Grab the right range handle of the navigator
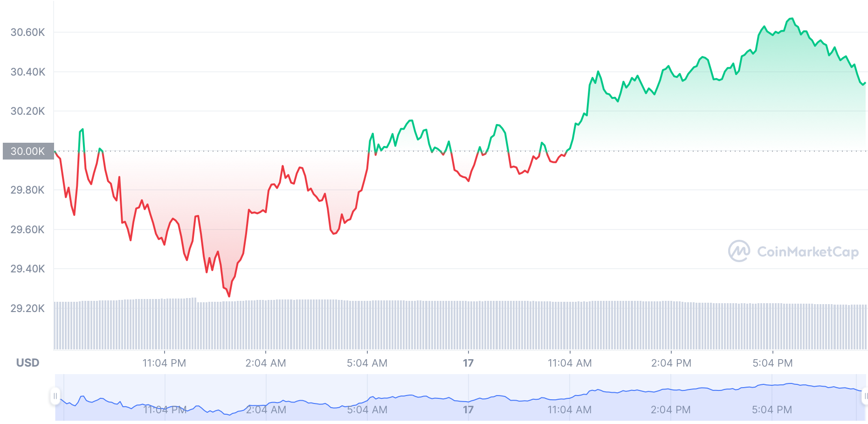868x424 pixels. pos(865,396)
